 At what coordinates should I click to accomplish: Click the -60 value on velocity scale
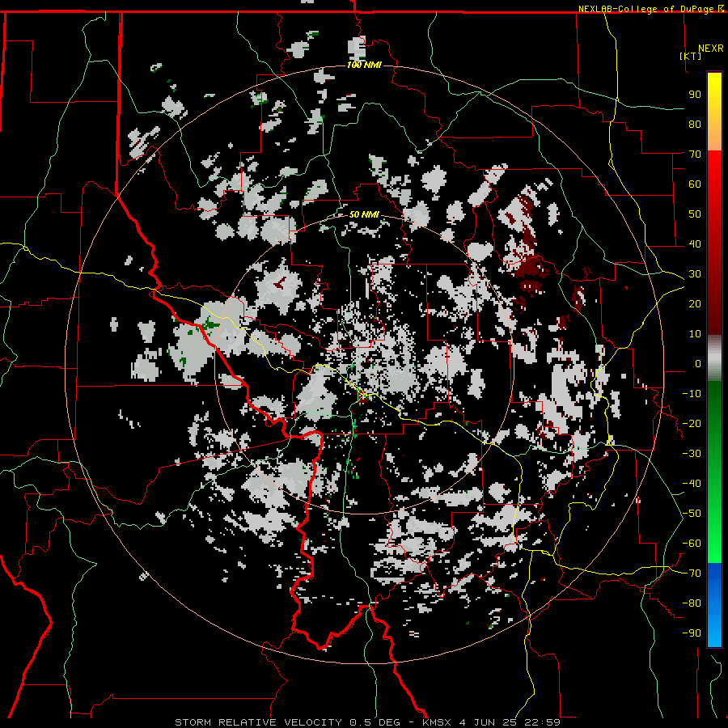(692, 544)
